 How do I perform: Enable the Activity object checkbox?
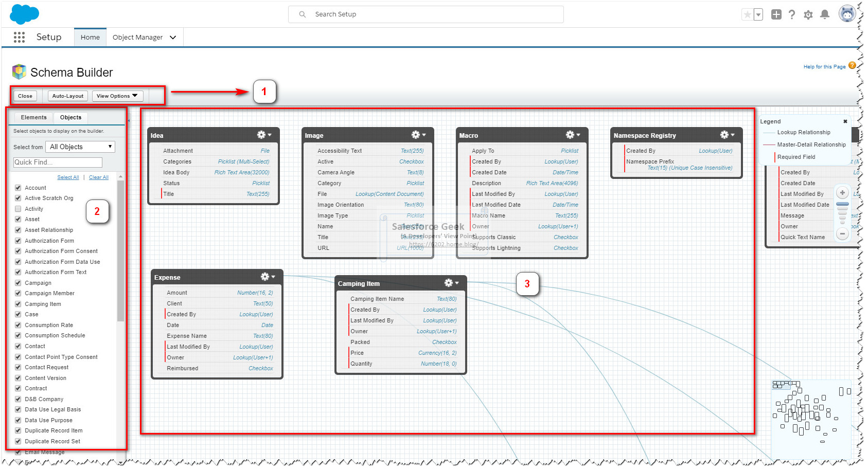pos(18,209)
